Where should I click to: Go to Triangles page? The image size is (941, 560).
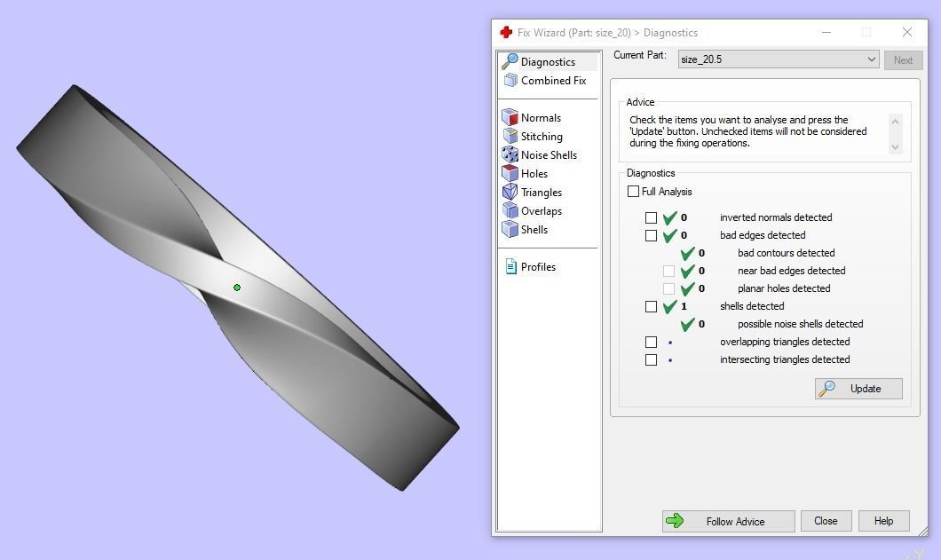tap(542, 192)
